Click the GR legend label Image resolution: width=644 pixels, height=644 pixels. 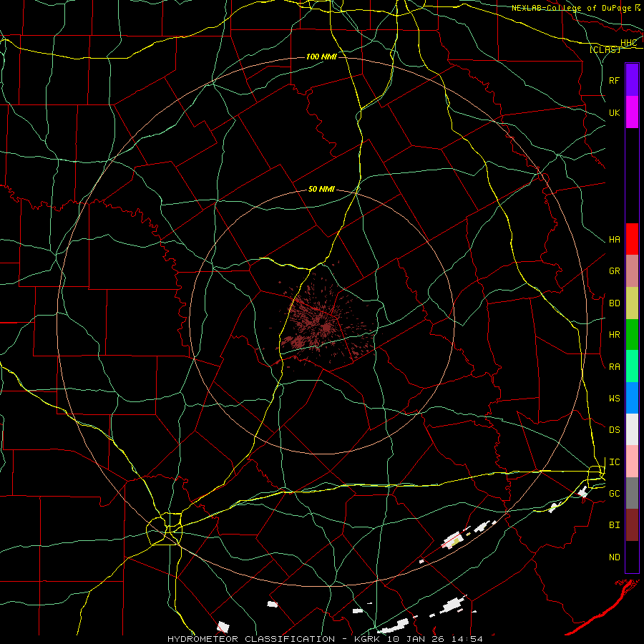pyautogui.click(x=614, y=271)
